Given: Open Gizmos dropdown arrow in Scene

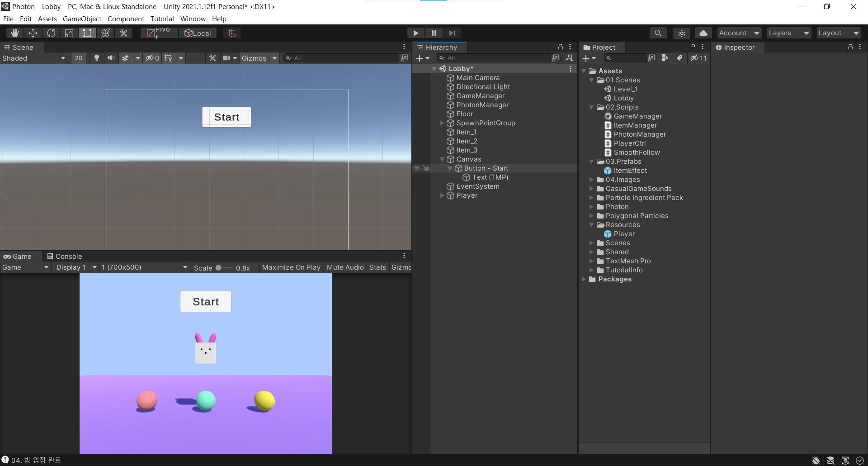Looking at the screenshot, I should pyautogui.click(x=274, y=58).
